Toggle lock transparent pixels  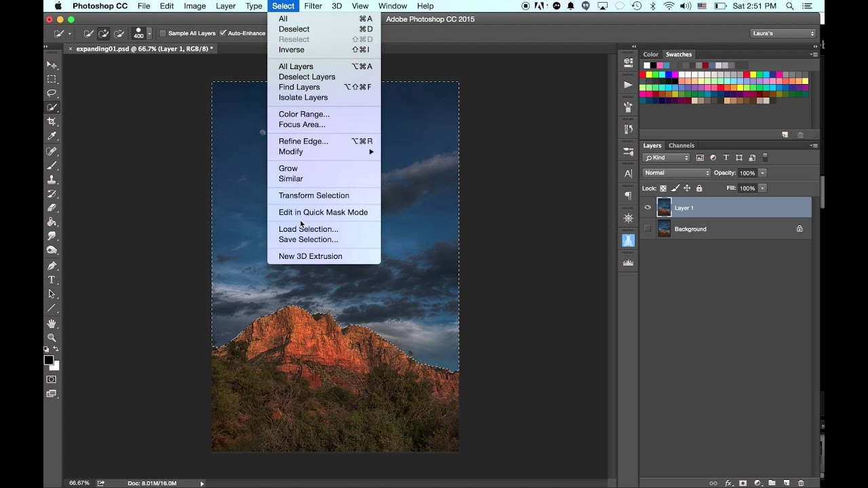tap(663, 188)
